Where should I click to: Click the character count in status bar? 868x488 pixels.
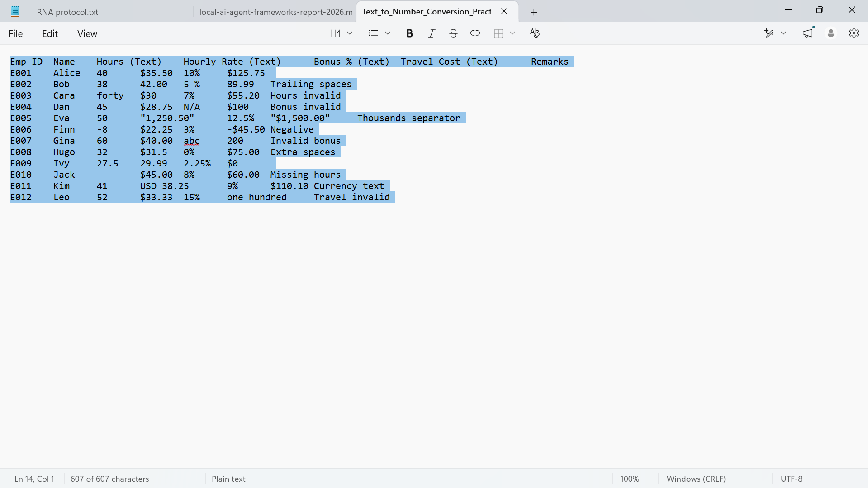tap(109, 479)
